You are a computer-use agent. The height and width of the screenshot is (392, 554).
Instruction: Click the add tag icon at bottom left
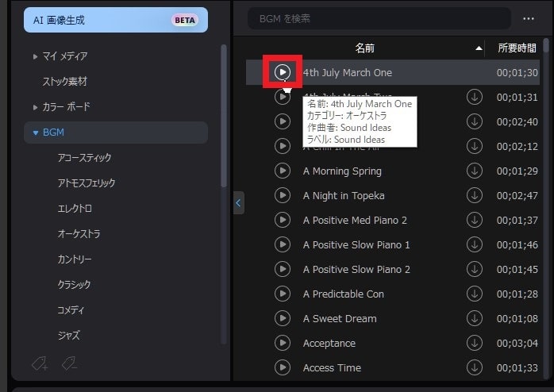pyautogui.click(x=39, y=363)
